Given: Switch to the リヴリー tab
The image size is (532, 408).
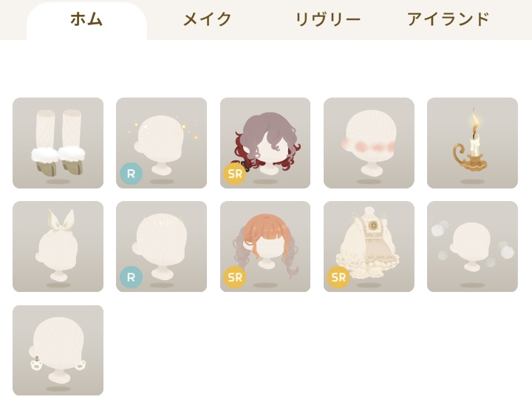Looking at the screenshot, I should [x=328, y=19].
